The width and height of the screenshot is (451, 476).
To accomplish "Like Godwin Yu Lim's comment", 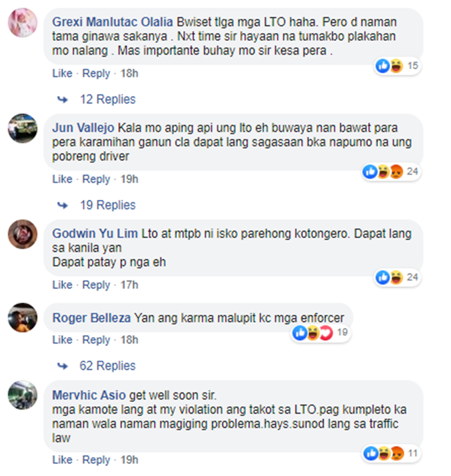I will tap(63, 285).
